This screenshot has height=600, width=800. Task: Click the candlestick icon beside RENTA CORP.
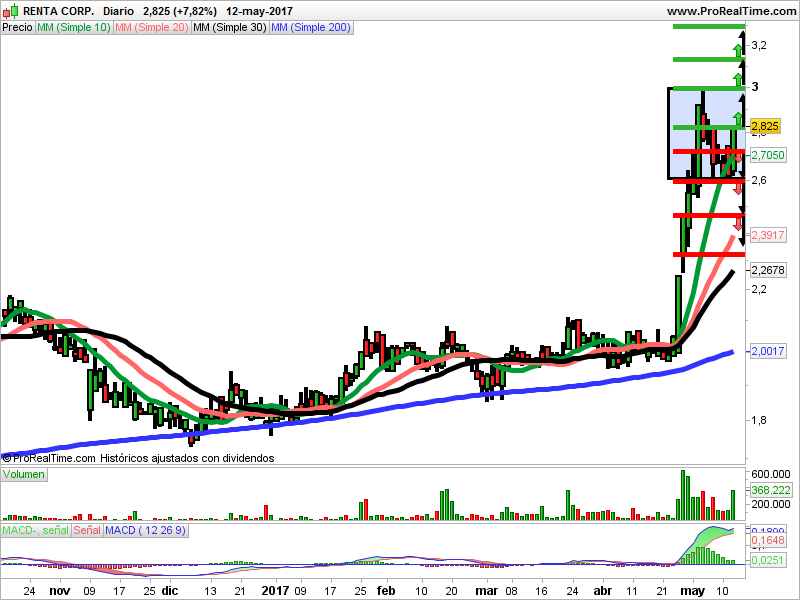coord(10,11)
